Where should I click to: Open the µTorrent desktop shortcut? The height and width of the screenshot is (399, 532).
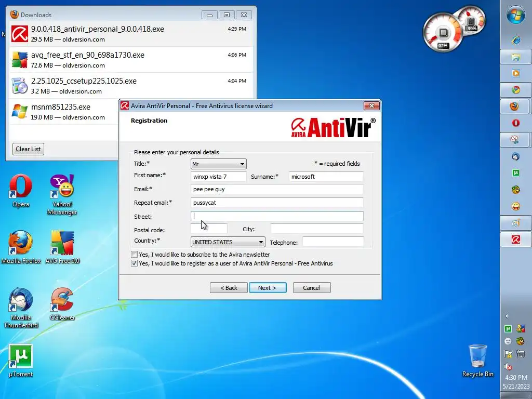(x=21, y=361)
